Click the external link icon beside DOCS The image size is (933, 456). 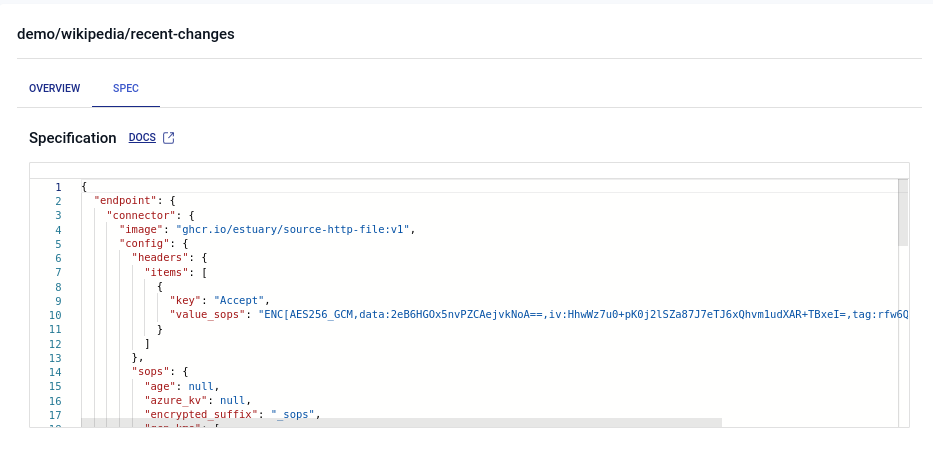click(x=169, y=138)
